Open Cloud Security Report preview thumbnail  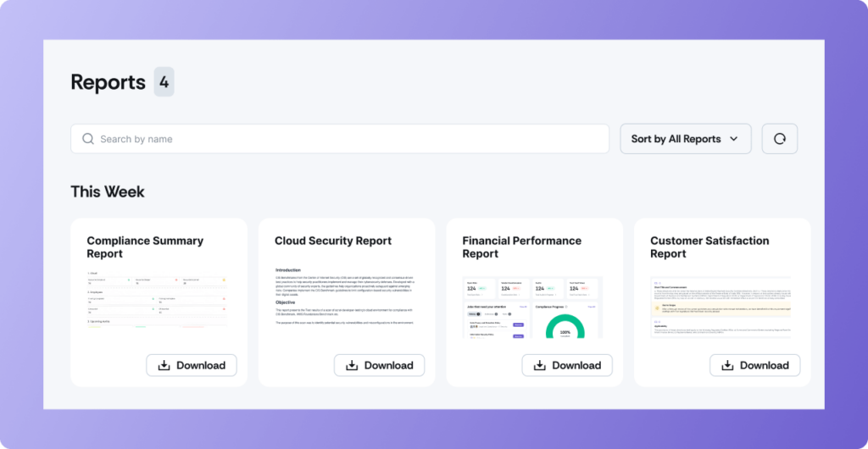(x=346, y=296)
